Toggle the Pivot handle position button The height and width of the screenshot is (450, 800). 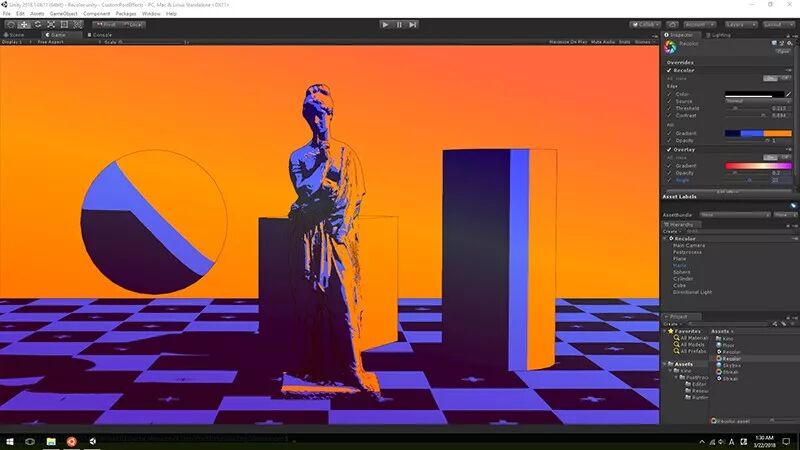pos(106,24)
